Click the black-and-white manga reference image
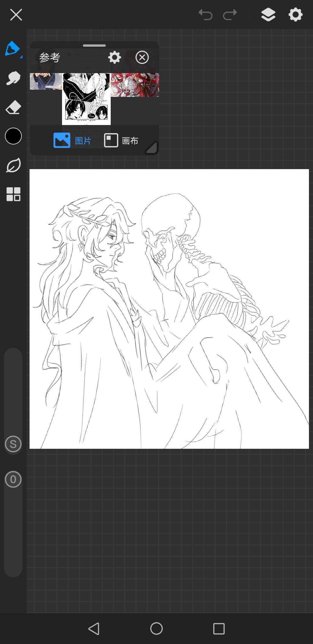313x644 pixels. click(x=86, y=99)
